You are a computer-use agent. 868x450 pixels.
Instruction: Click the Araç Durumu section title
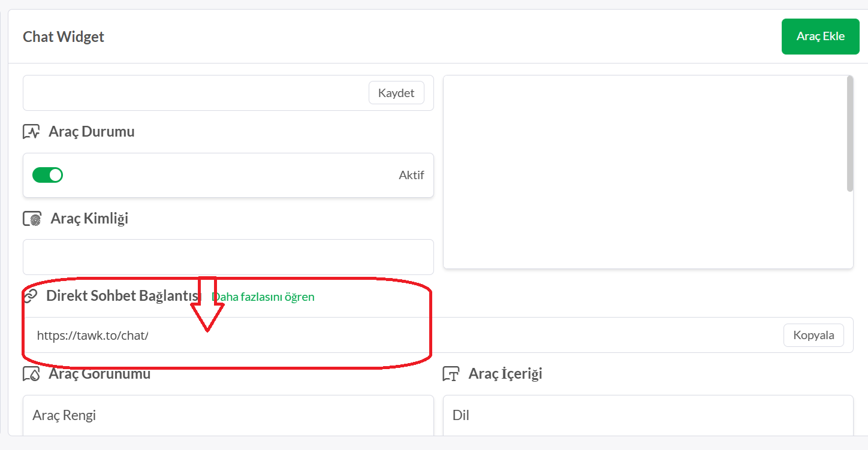pos(91,132)
